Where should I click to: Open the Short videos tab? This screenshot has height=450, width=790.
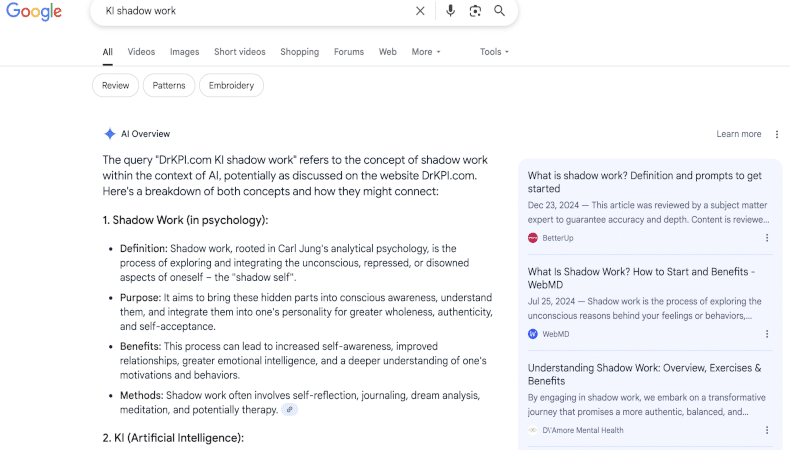click(x=240, y=52)
